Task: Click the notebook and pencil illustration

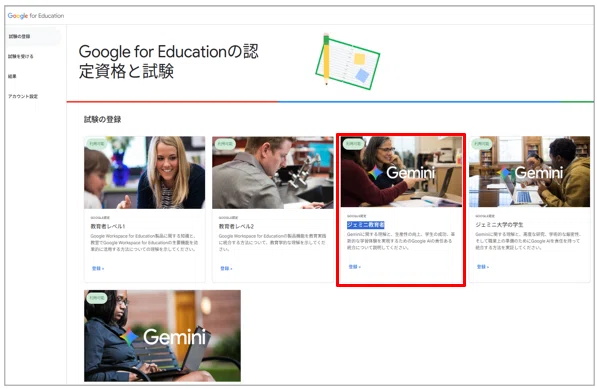Action: (347, 61)
